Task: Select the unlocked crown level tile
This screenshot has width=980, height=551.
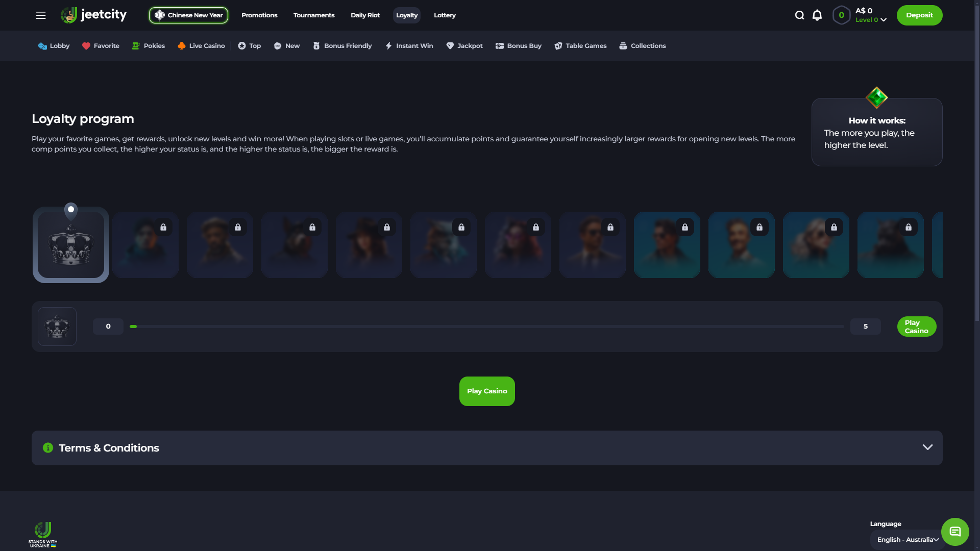Action: (71, 245)
